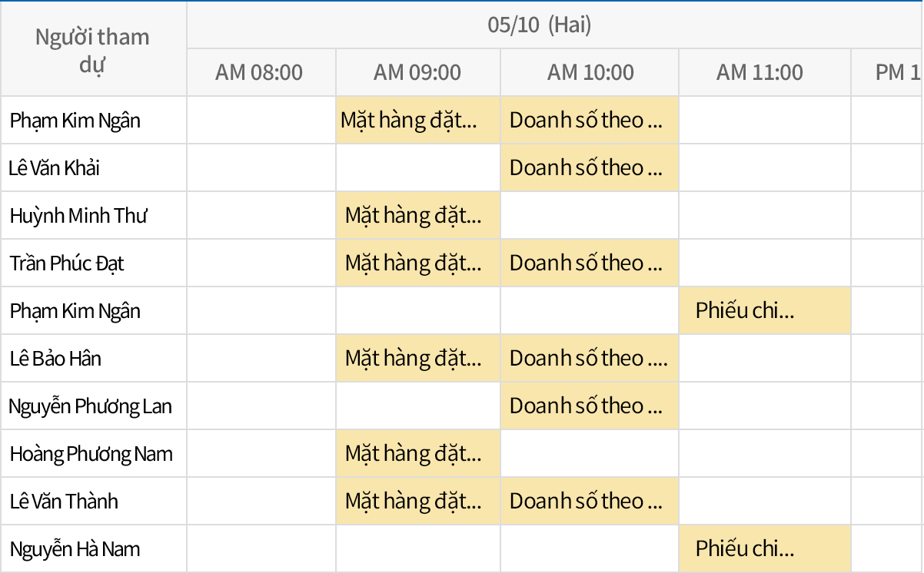Open Lê Bảo Hân's Mặt hàng đặt event
The width and height of the screenshot is (924, 573).
coord(417,358)
